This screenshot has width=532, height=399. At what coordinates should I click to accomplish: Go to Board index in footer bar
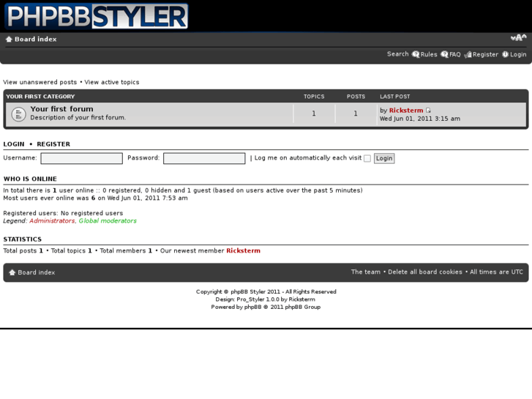(x=37, y=272)
